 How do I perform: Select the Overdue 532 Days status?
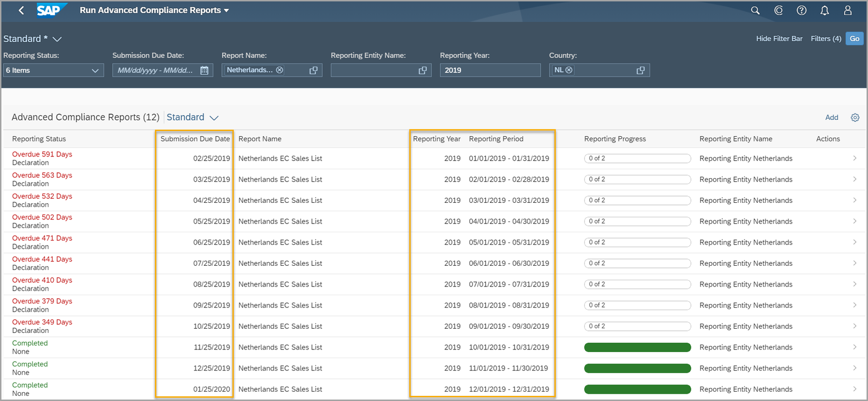pyautogui.click(x=42, y=196)
